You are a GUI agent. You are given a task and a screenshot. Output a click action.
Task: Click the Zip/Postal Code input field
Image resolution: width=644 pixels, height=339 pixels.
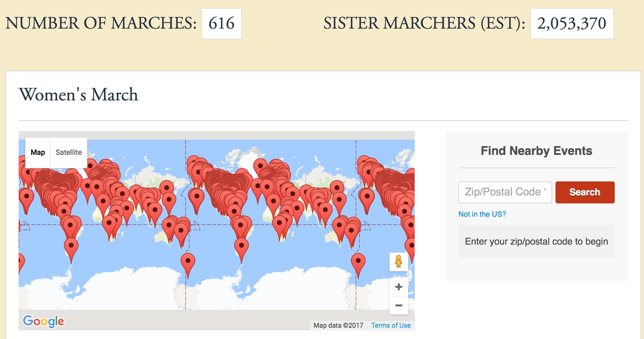pyautogui.click(x=505, y=192)
